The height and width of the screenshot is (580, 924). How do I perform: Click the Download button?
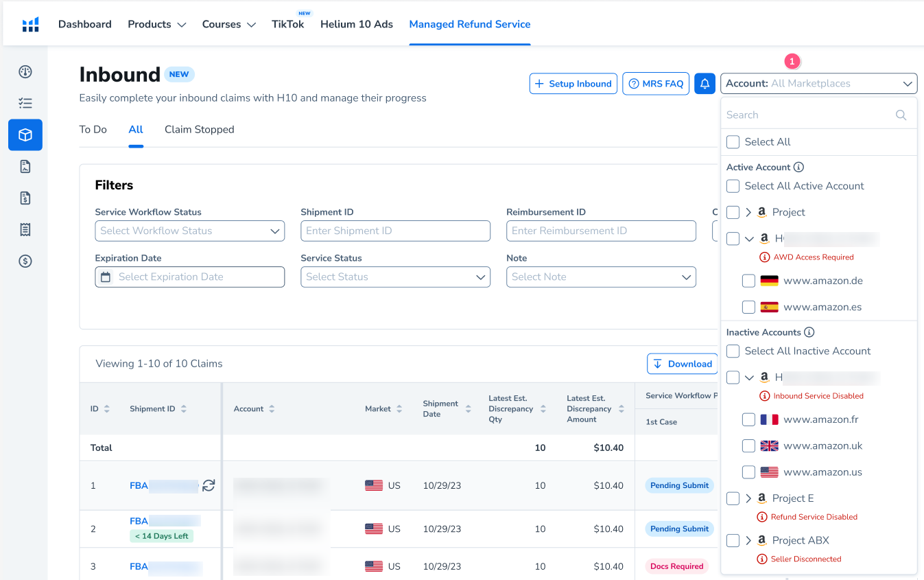coord(683,364)
